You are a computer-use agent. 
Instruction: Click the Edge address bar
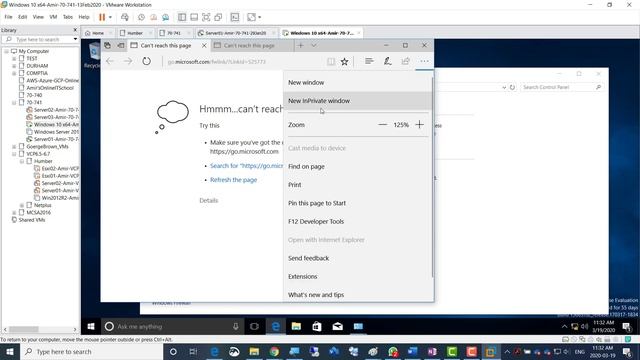coord(244,62)
